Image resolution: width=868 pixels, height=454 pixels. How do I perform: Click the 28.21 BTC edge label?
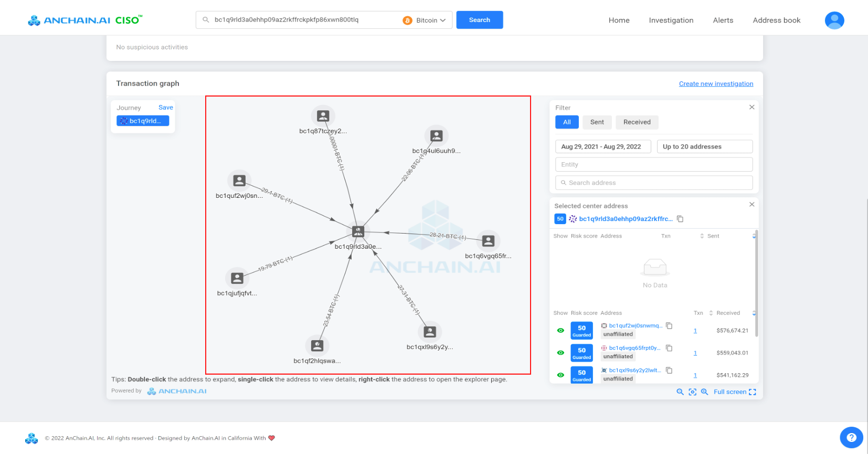pyautogui.click(x=448, y=236)
